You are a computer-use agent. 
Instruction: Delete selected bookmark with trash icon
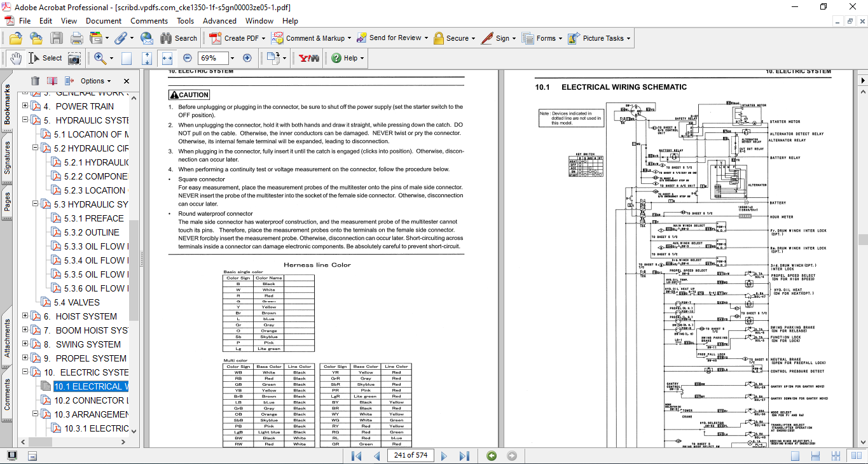coord(35,81)
